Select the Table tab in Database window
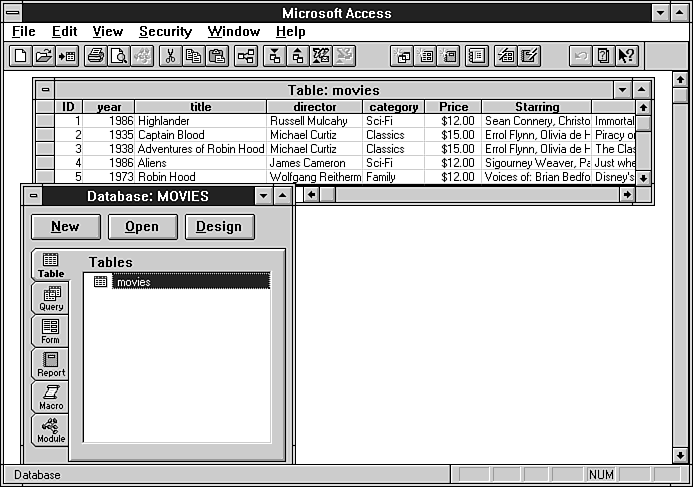This screenshot has width=693, height=487. (x=50, y=265)
